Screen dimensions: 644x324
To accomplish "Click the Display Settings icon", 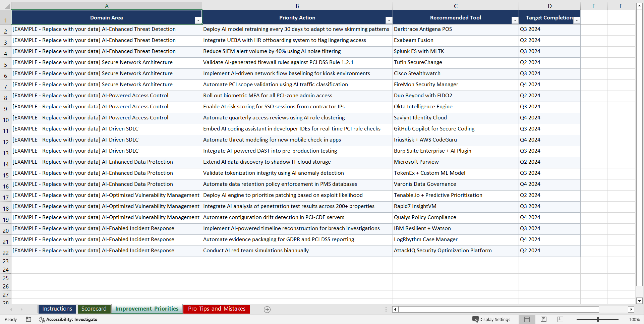I will click(x=475, y=319).
